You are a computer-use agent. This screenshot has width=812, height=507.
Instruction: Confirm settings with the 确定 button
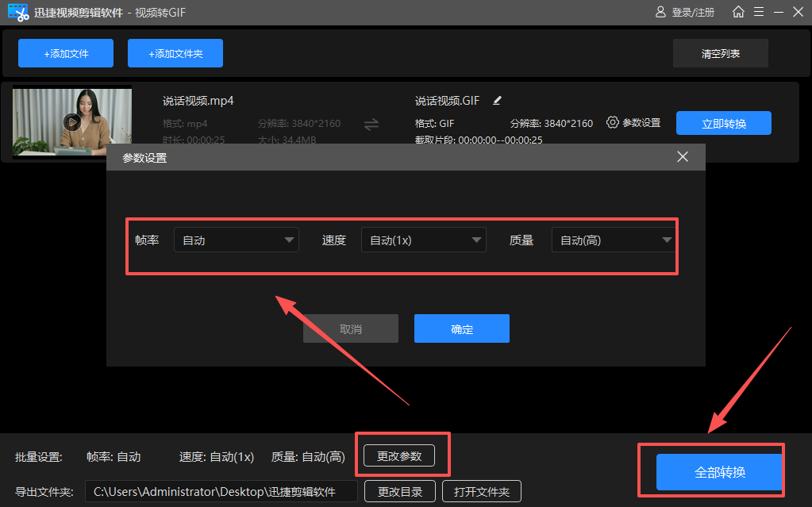(x=461, y=328)
